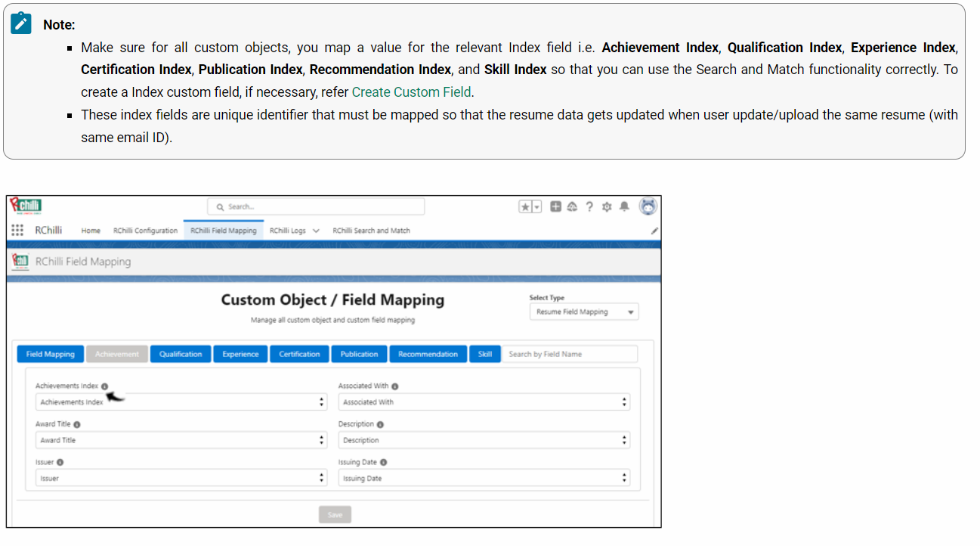Open the App Launcher grid icon

17,231
